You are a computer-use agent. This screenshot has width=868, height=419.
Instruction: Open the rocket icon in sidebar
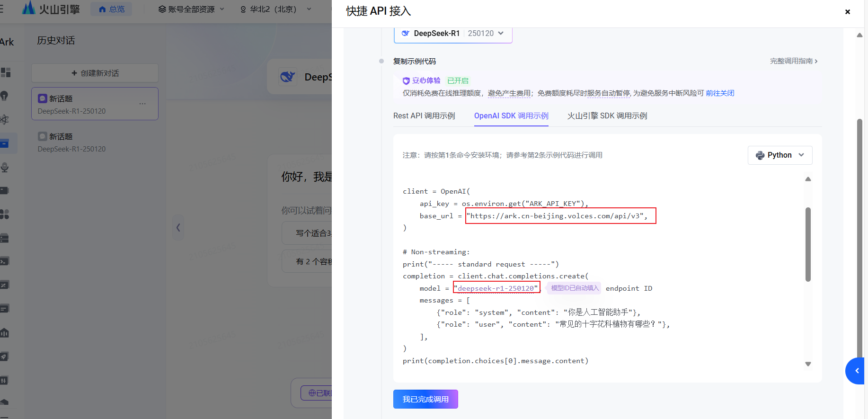point(4,357)
